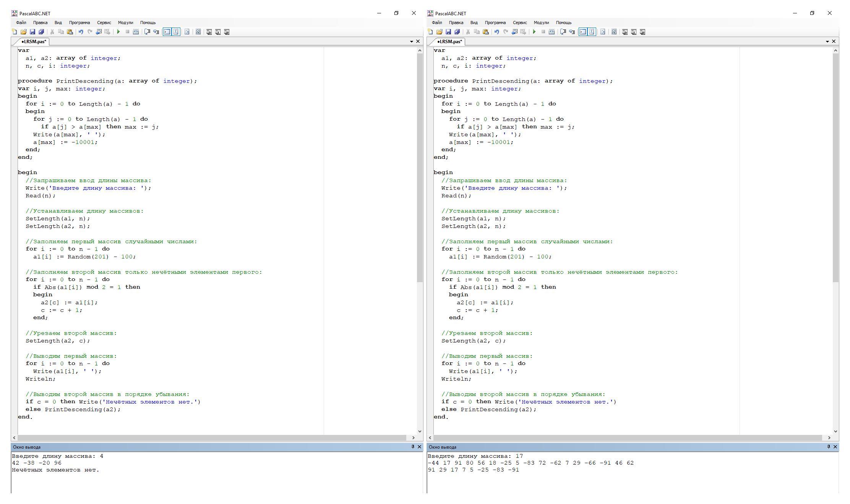This screenshot has width=850, height=504.
Task: Click Save All icon in the left toolbar
Action: pyautogui.click(x=41, y=32)
